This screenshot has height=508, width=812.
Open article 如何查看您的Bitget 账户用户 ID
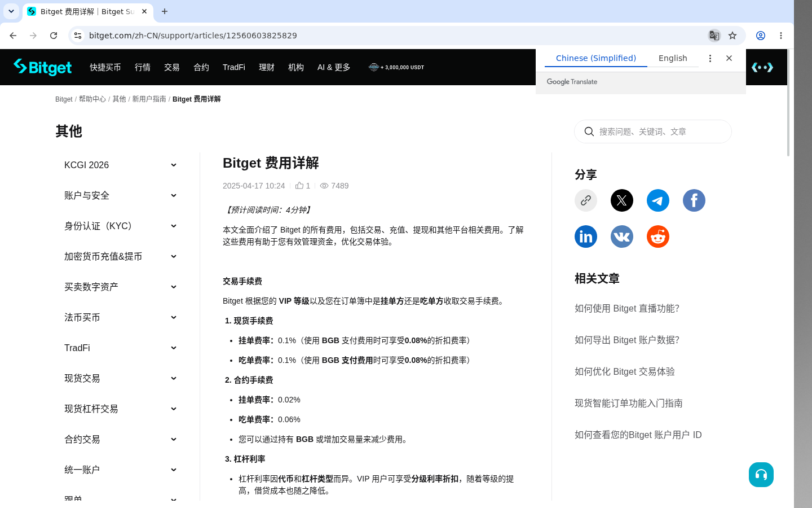(638, 435)
